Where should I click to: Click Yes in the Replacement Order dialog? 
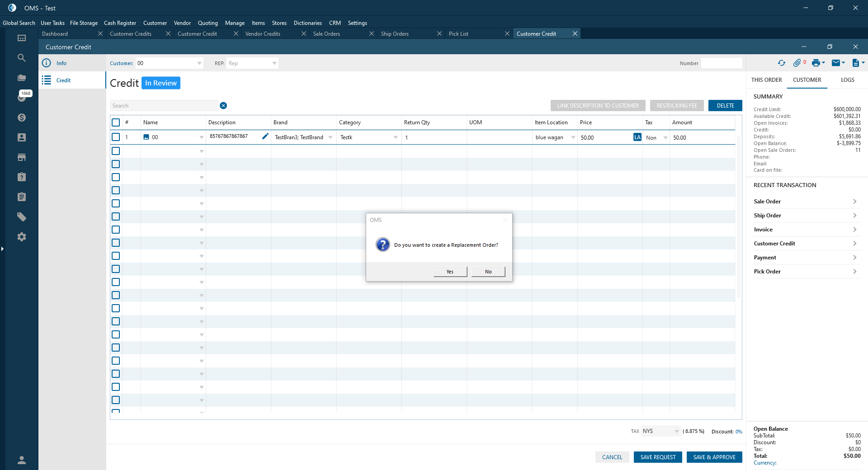click(x=450, y=272)
